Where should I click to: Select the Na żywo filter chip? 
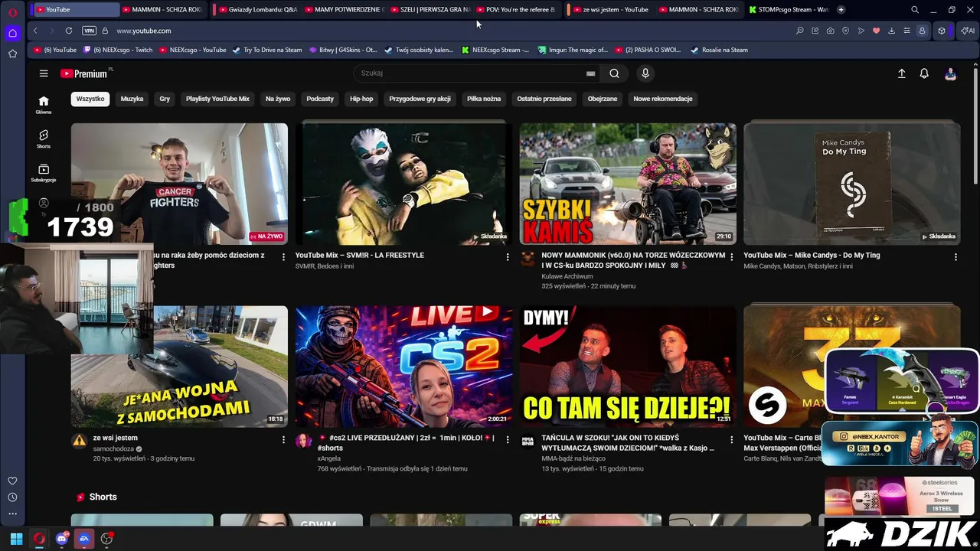point(278,99)
